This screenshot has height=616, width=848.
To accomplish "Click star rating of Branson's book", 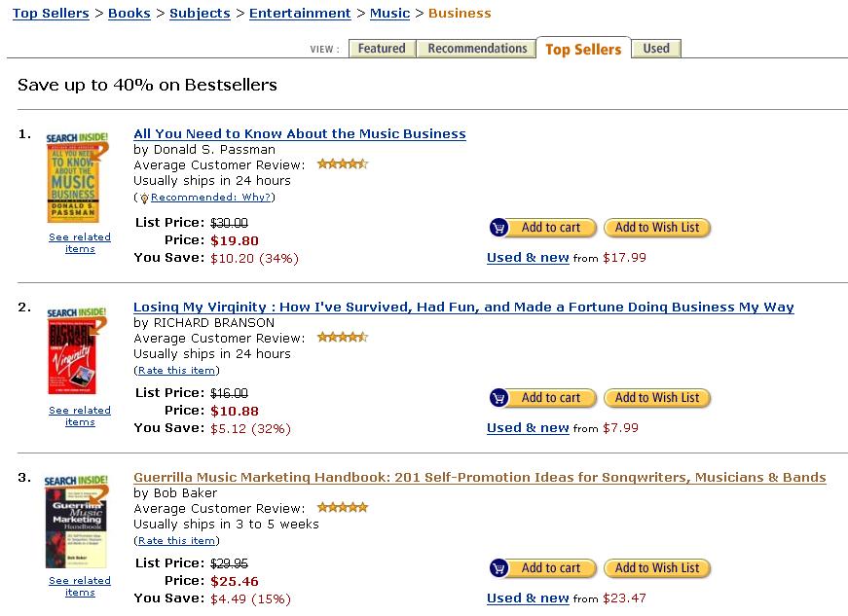I will (x=343, y=338).
